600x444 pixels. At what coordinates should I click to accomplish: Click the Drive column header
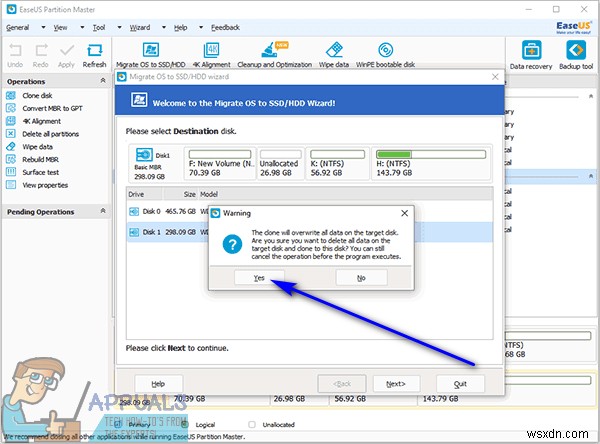[145, 194]
